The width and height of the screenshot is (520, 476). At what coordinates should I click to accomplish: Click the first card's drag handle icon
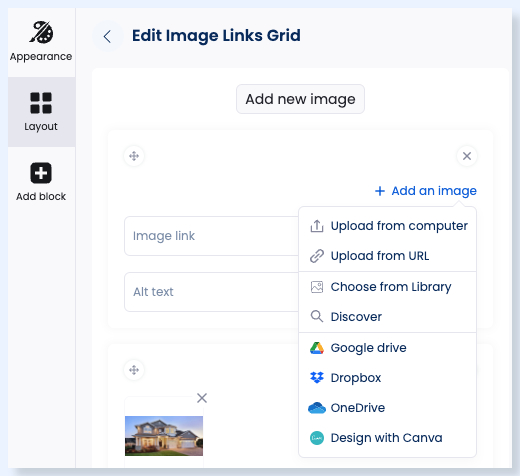[x=134, y=156]
